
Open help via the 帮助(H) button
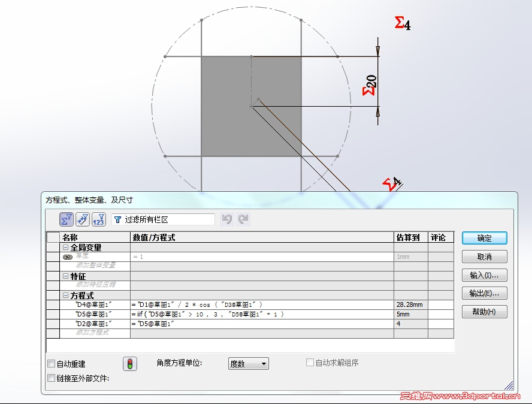point(484,312)
